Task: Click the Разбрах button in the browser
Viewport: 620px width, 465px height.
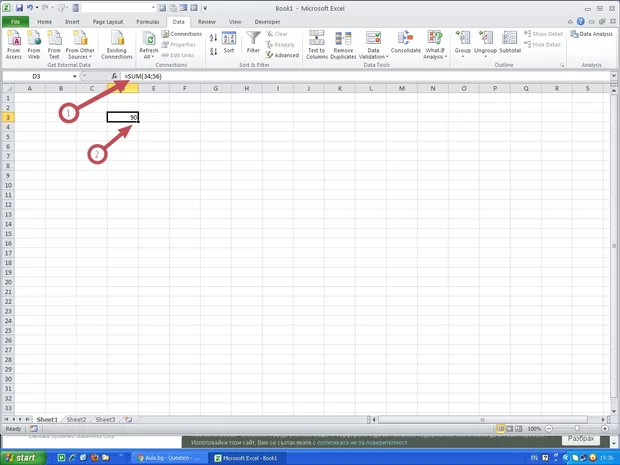Action: pos(581,439)
